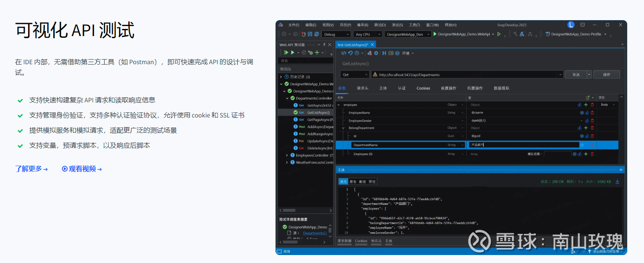The image size is (644, 263).
Task: Expand the 历史记录 (3) tree node
Action: click(281, 77)
